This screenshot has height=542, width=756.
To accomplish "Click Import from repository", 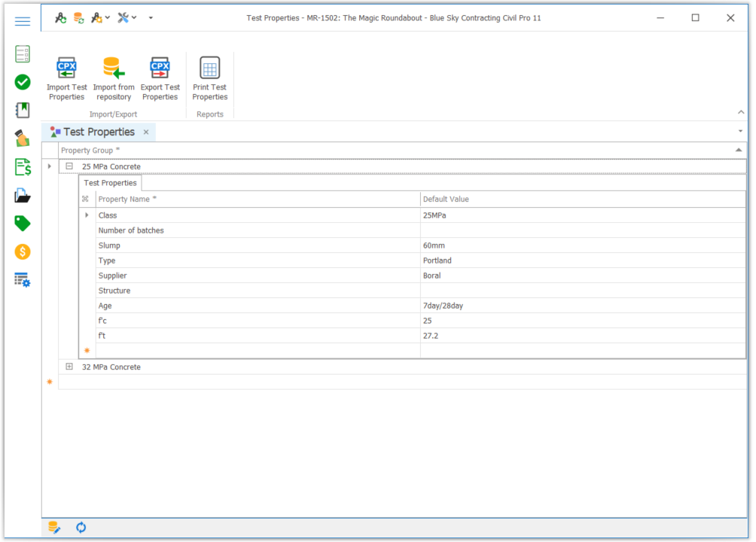I will [x=114, y=78].
